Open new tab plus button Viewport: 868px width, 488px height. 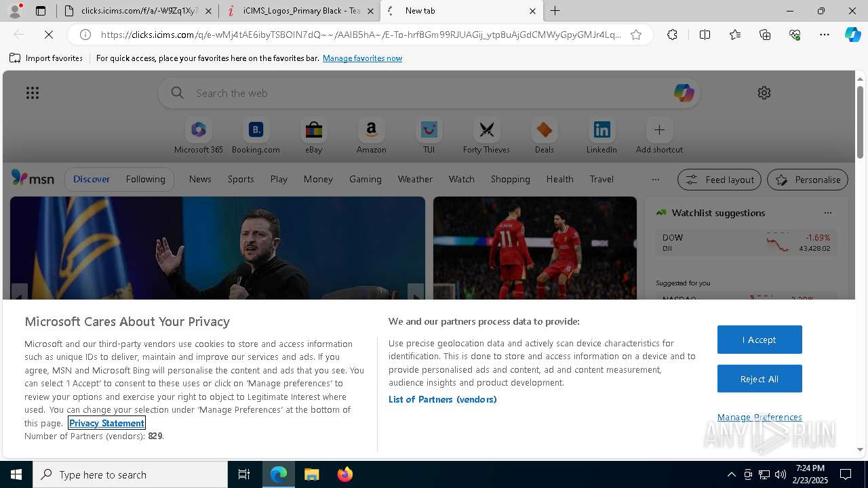[555, 11]
